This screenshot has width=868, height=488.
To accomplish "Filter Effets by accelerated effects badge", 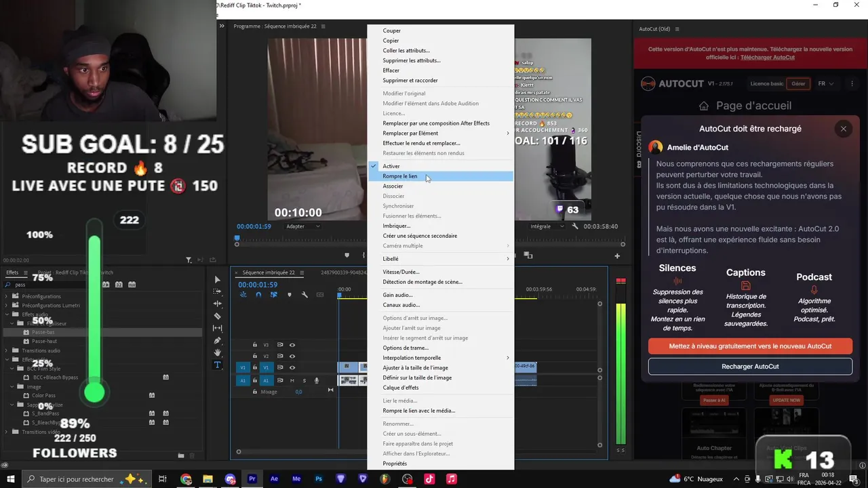I will (107, 285).
